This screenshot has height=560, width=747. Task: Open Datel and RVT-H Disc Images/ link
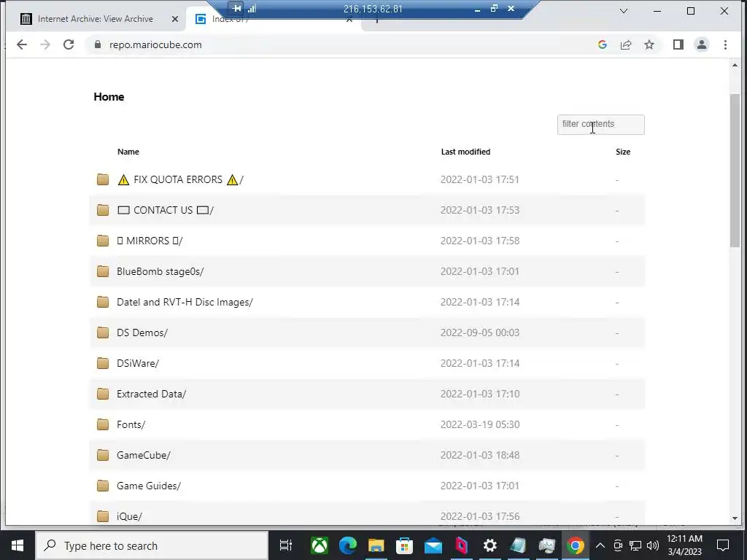(x=185, y=302)
